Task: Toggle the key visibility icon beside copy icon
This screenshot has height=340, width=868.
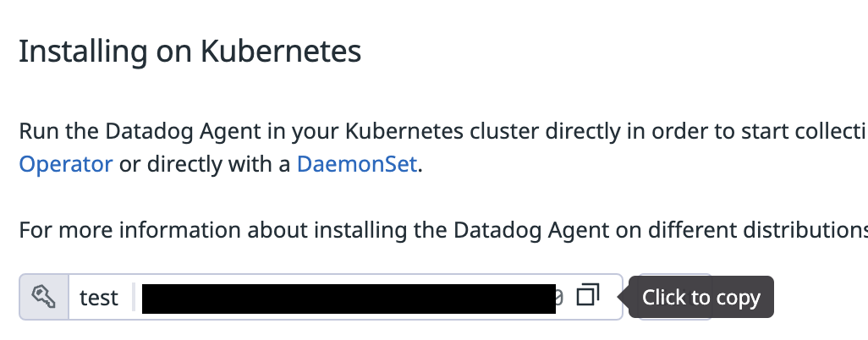Action: tap(559, 298)
